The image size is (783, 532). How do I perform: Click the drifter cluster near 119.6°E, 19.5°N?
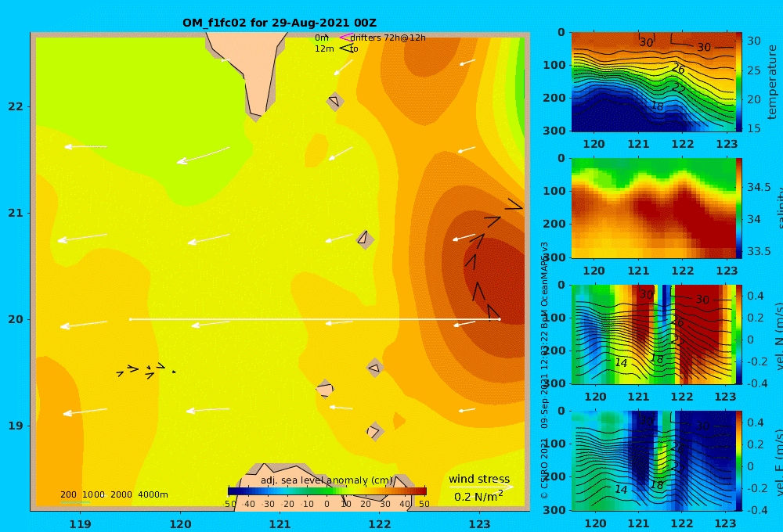[146, 370]
